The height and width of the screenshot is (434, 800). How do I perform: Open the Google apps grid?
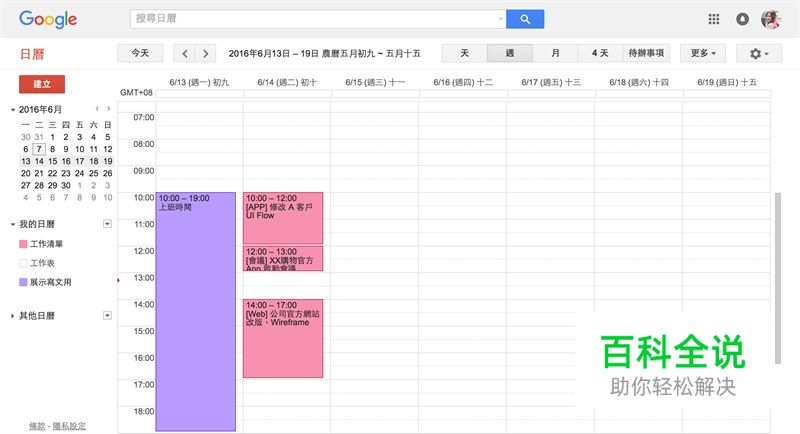coord(714,19)
